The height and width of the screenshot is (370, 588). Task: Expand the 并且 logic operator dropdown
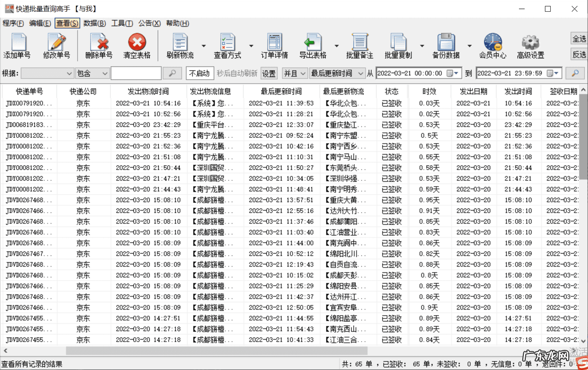point(295,74)
